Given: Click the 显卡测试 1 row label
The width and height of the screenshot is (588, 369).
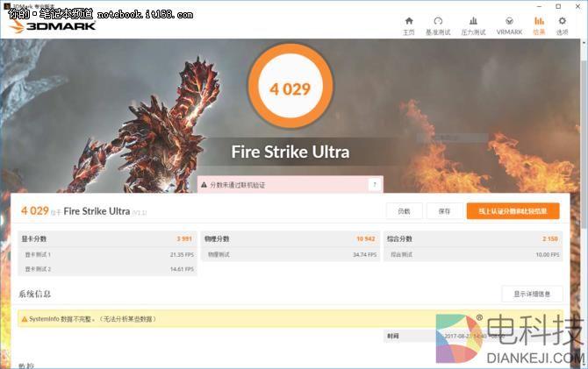Looking at the screenshot, I should [x=38, y=255].
